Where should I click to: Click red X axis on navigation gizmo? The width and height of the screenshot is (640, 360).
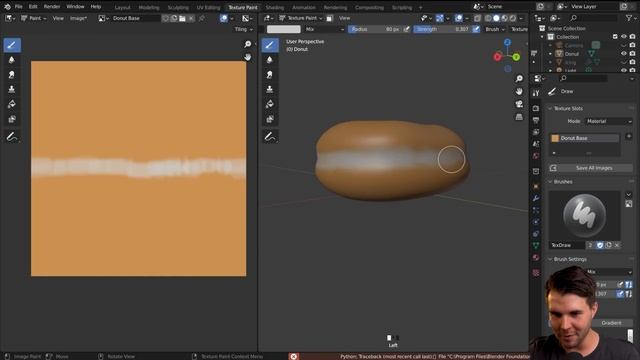497,57
